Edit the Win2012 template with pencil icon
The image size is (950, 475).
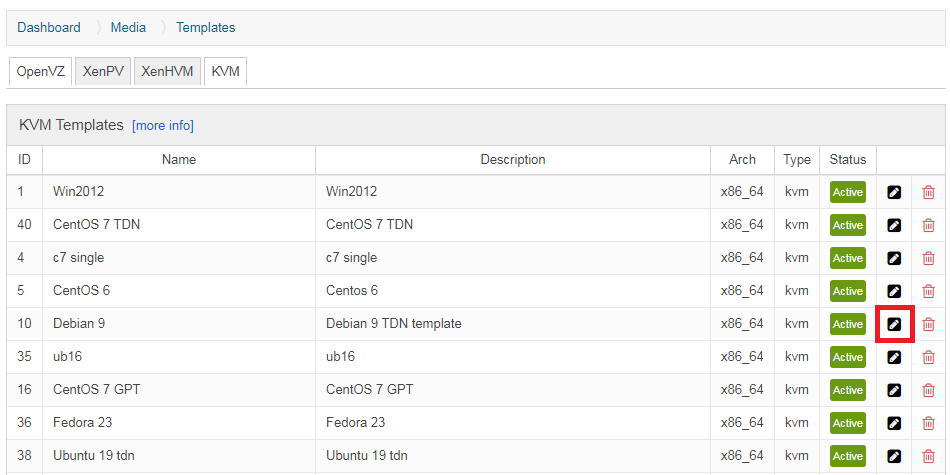pos(894,192)
